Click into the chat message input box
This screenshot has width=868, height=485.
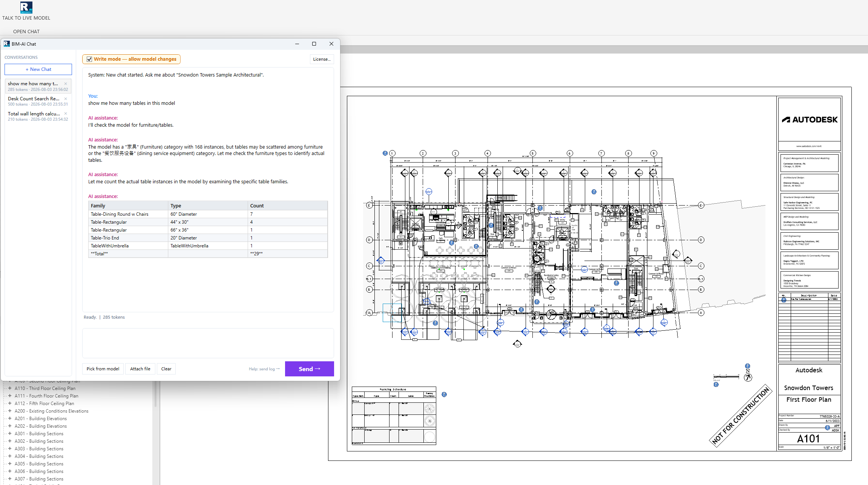(x=208, y=343)
